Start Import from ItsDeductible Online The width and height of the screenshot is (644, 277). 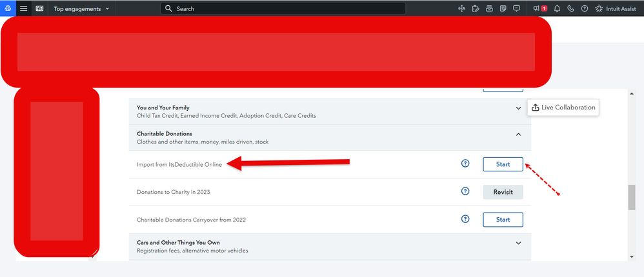[x=503, y=164]
